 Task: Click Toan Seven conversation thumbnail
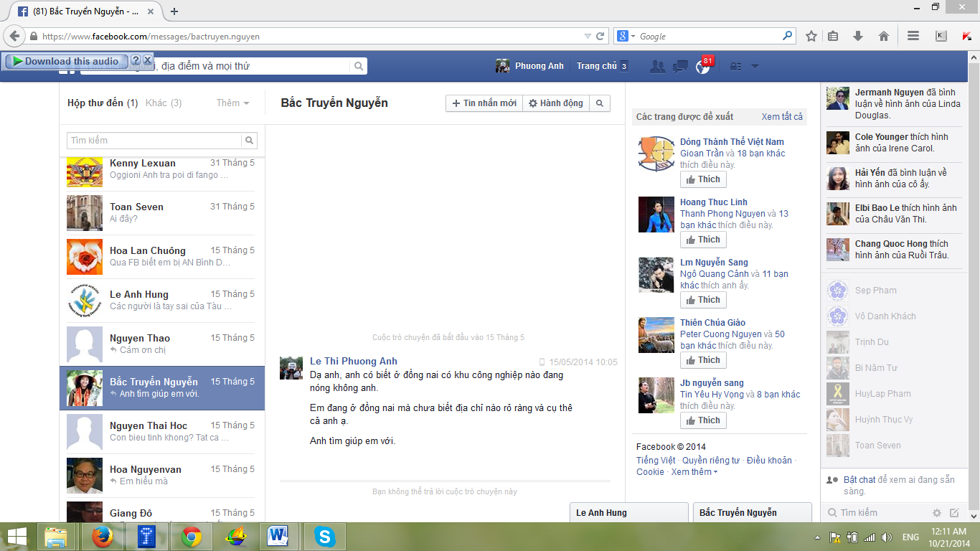coord(85,213)
